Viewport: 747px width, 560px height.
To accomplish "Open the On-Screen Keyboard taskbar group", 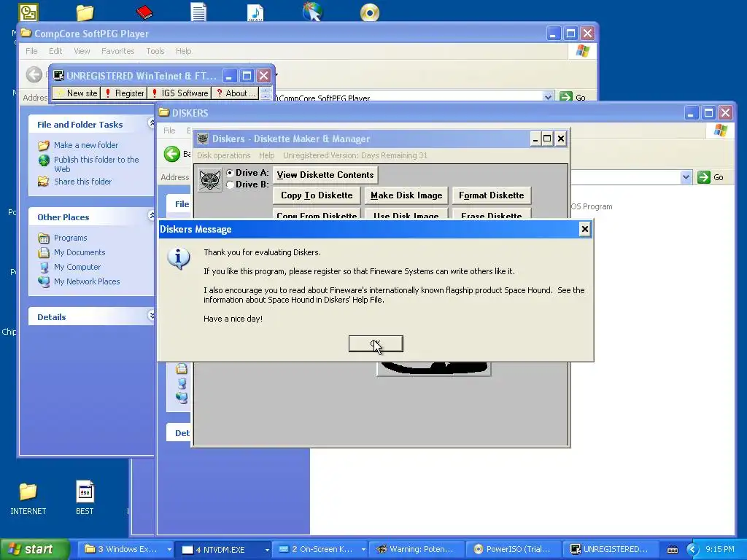I will (x=322, y=549).
